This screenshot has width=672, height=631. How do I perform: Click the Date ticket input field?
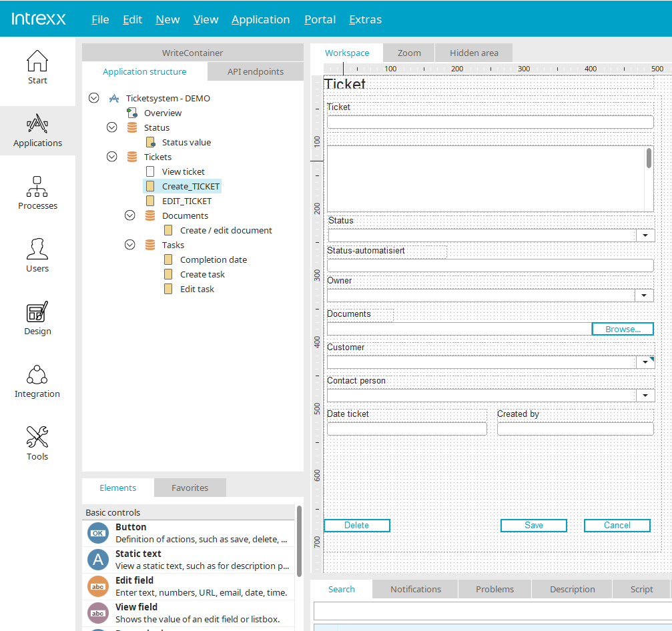click(406, 429)
